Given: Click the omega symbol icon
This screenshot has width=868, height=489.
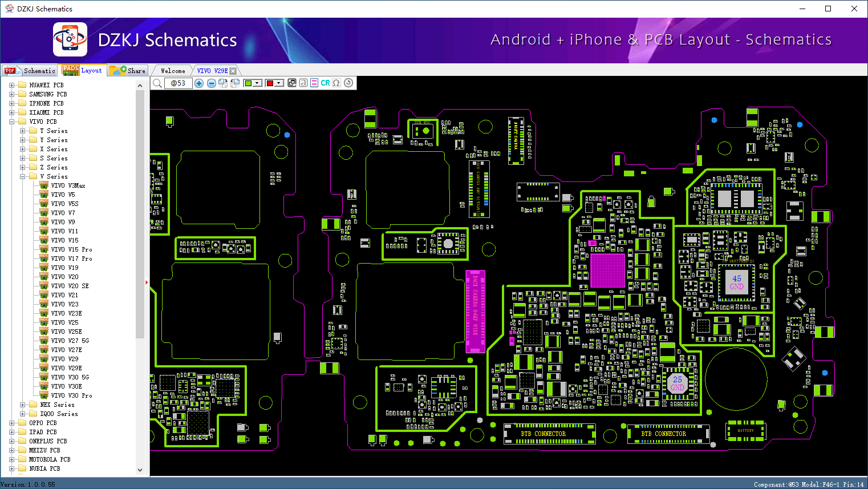Looking at the screenshot, I should click(336, 83).
